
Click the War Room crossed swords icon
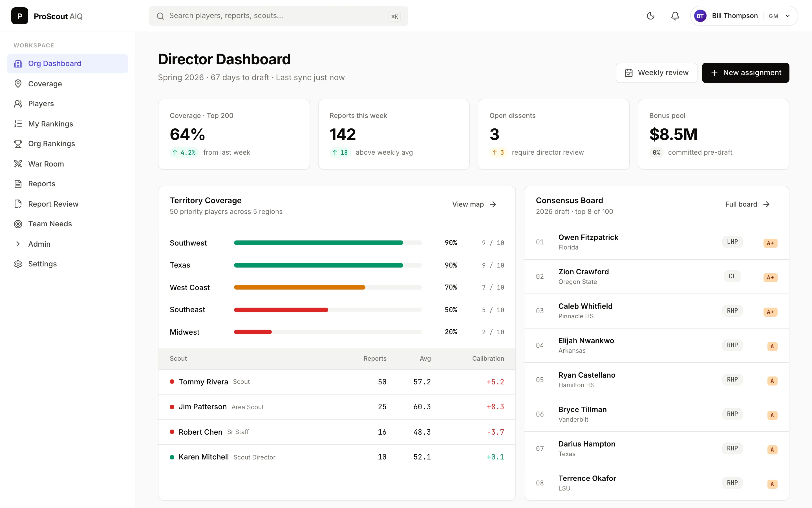(18, 164)
